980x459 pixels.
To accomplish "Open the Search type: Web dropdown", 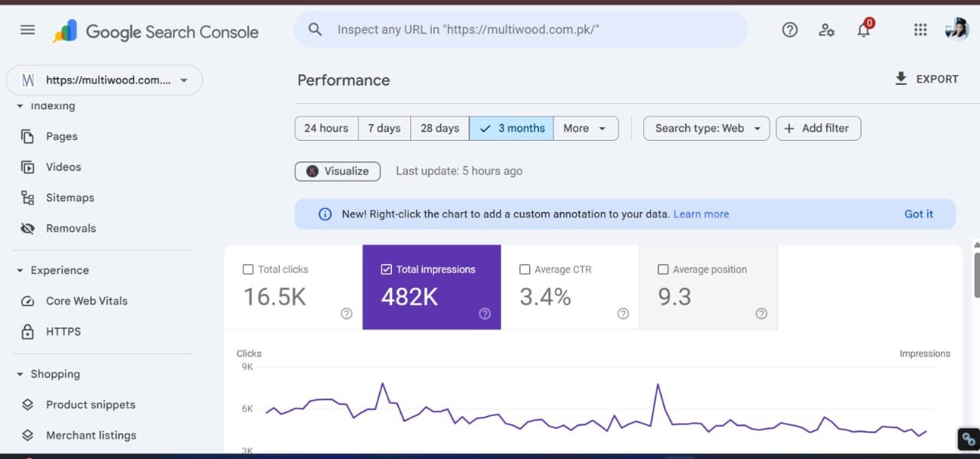I will point(706,129).
